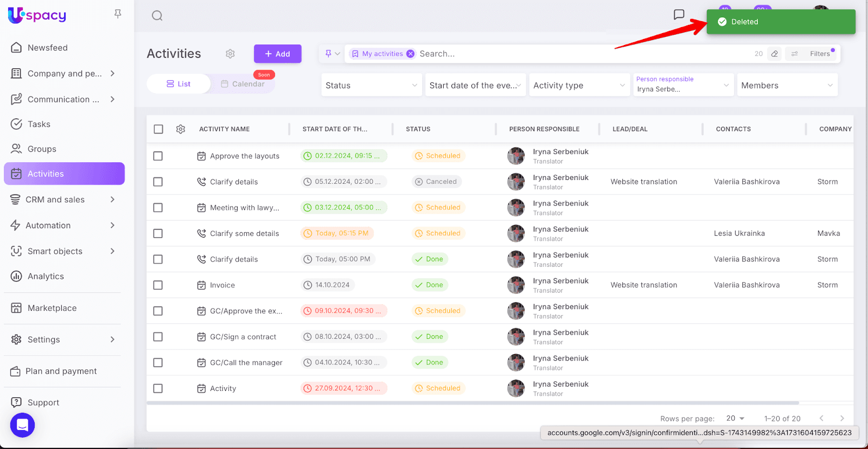Expand the Activity type dropdown
868x449 pixels.
[x=579, y=85]
